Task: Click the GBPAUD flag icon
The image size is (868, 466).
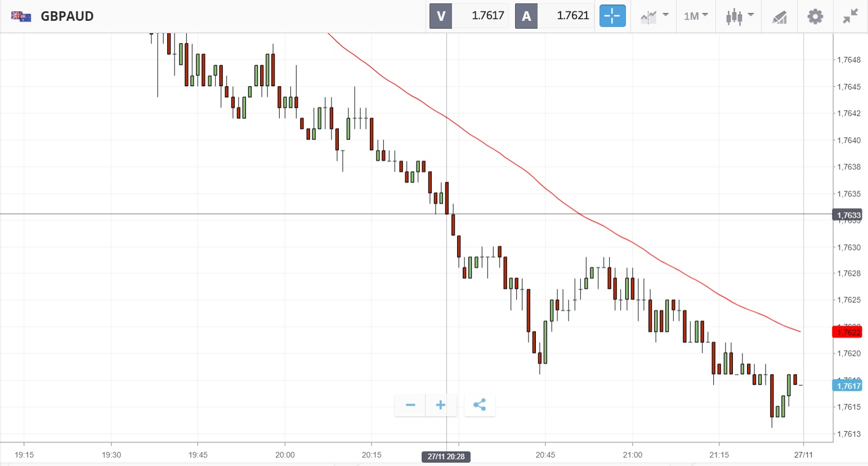Action: (x=21, y=16)
